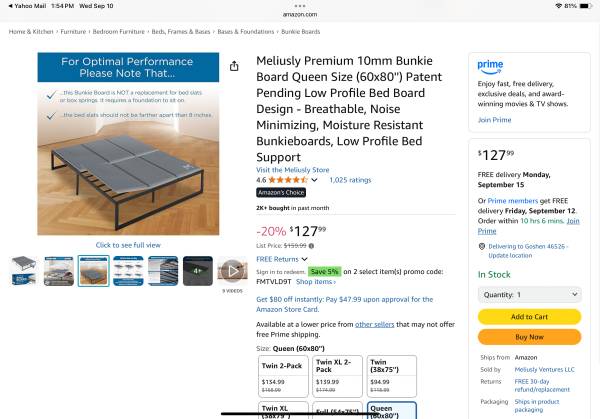Select the first product image thumbnail
600x419 pixels.
tap(24, 270)
